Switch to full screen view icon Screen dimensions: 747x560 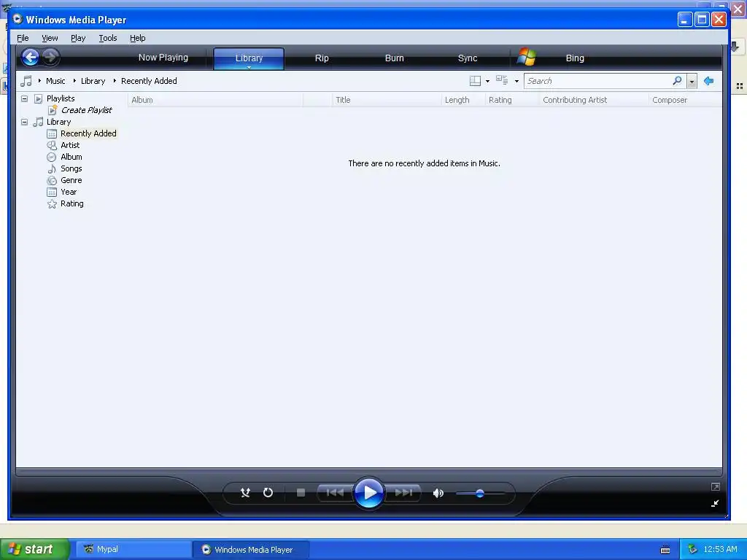click(715, 486)
